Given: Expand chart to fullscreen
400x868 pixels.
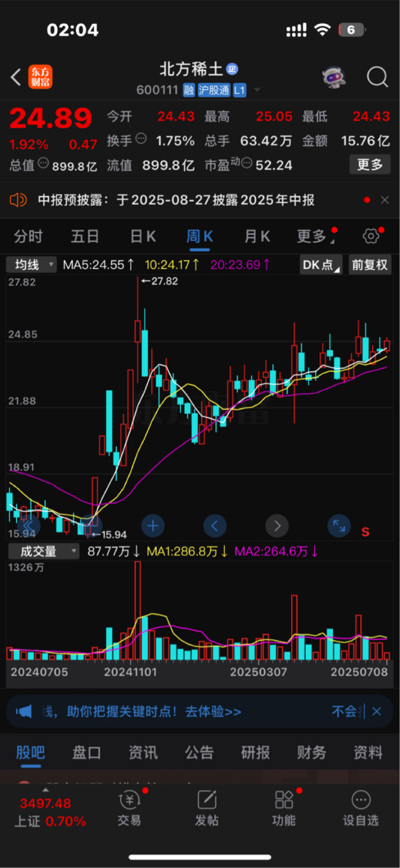Looking at the screenshot, I should pos(339,526).
